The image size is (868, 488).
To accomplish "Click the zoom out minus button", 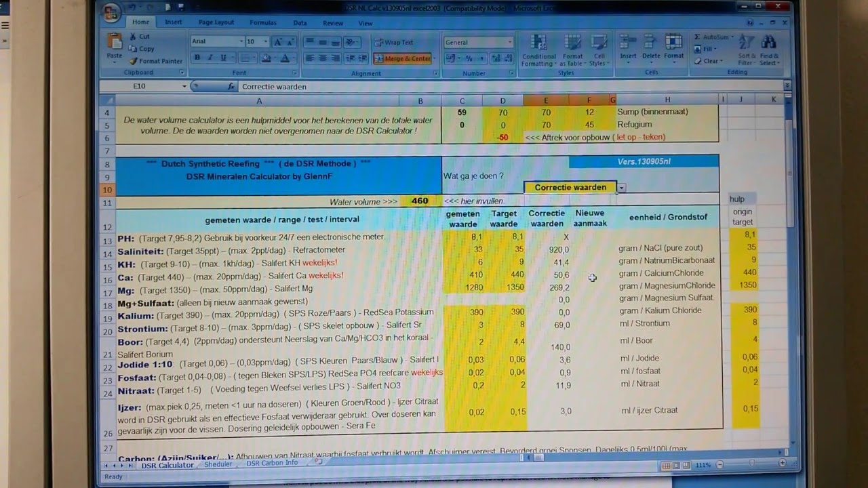I will (x=719, y=464).
